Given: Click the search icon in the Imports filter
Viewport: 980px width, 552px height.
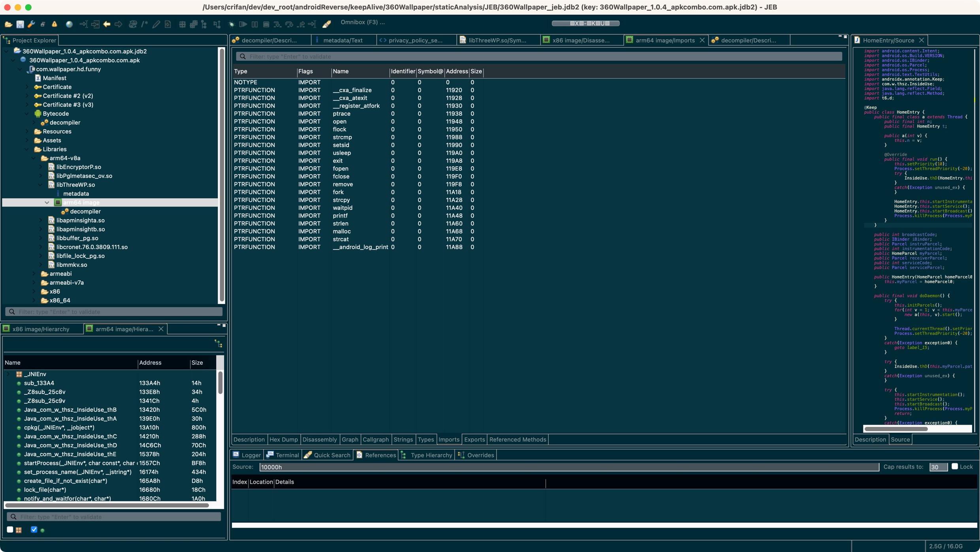Looking at the screenshot, I should point(243,56).
